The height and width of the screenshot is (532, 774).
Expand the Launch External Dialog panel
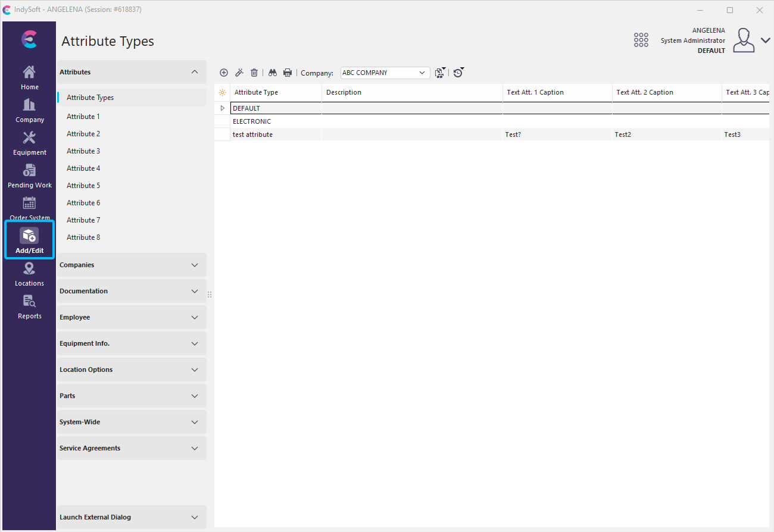[131, 517]
